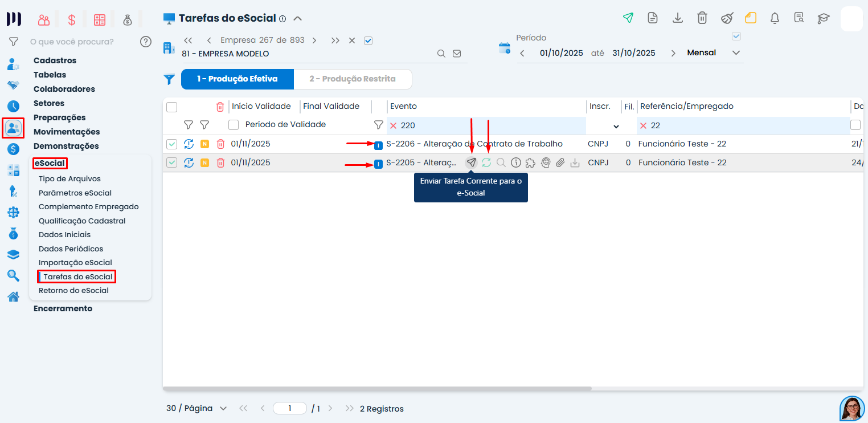Click the document search icon in top toolbar
Viewport: 868px width, 423px height.
pyautogui.click(x=799, y=18)
